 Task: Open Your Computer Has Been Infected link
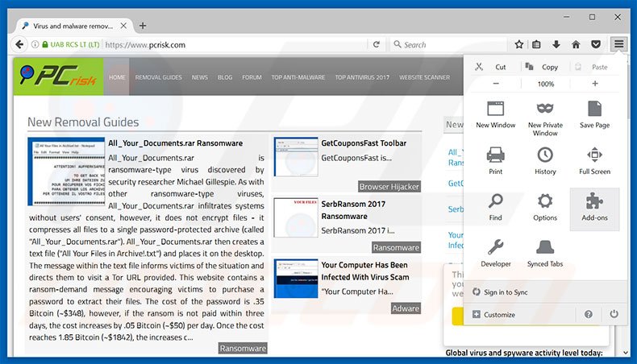click(x=364, y=271)
